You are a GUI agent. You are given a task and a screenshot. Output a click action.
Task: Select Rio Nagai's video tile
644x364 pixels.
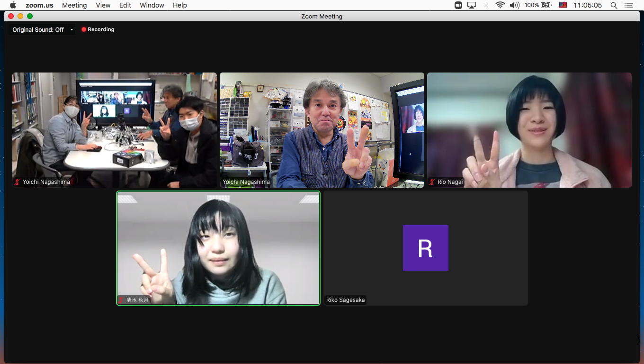[529, 130]
